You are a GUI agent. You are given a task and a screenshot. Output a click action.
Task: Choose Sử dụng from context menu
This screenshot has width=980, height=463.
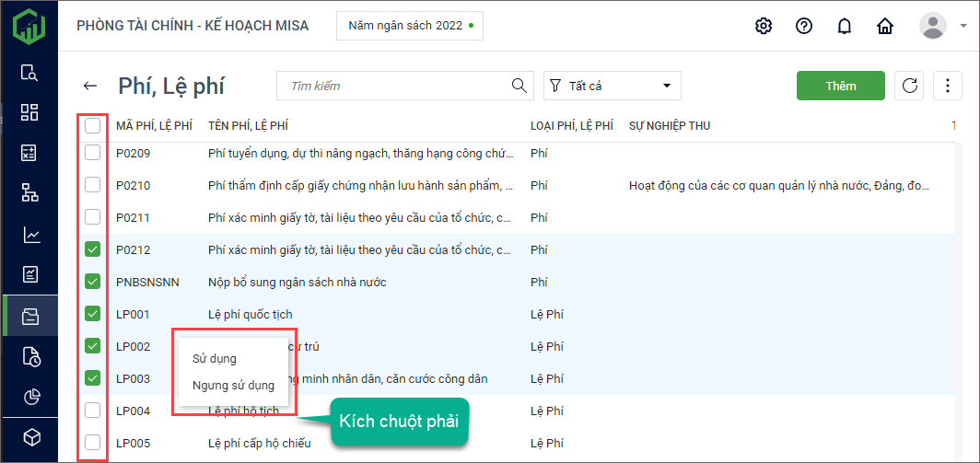click(x=214, y=358)
